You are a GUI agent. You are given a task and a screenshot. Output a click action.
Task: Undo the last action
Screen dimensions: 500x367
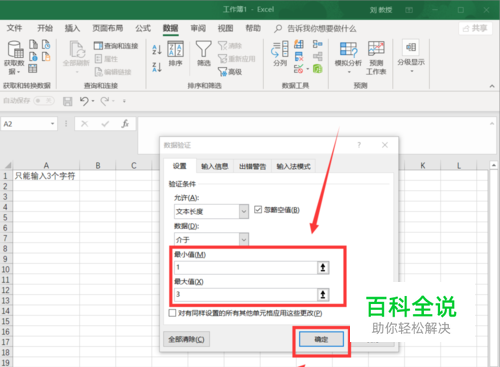click(84, 101)
